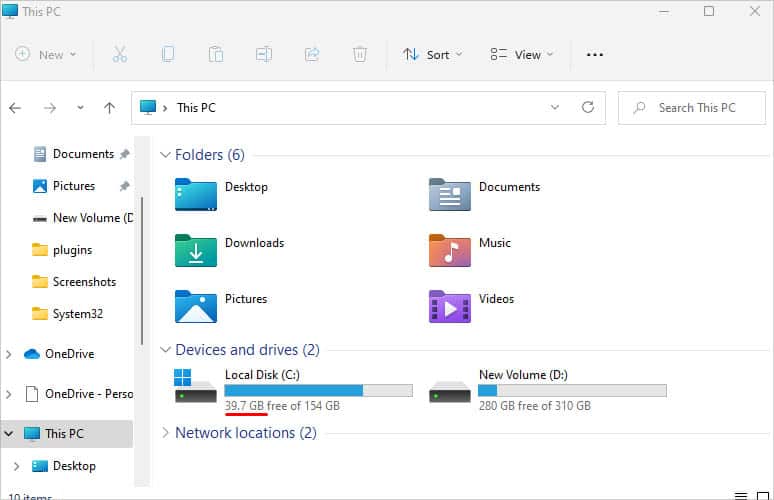774x500 pixels.
Task: Open recent locations dropdown arrow
Action: (80, 108)
